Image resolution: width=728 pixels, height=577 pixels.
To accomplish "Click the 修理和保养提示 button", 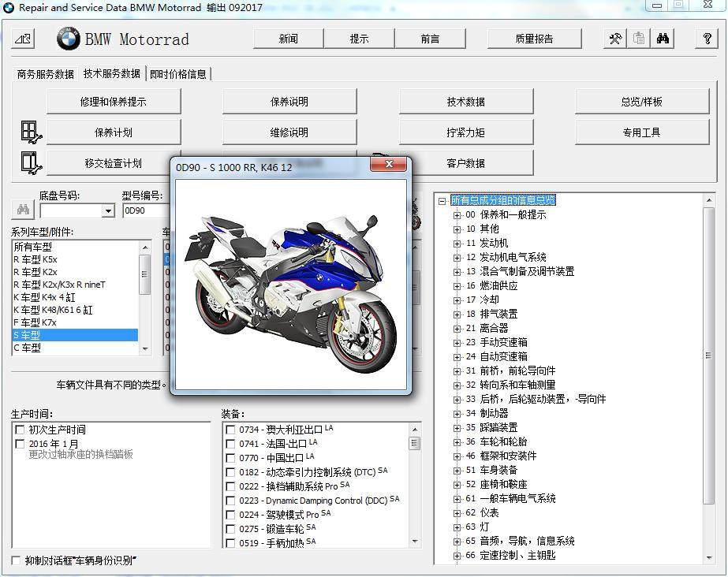I will coord(114,102).
